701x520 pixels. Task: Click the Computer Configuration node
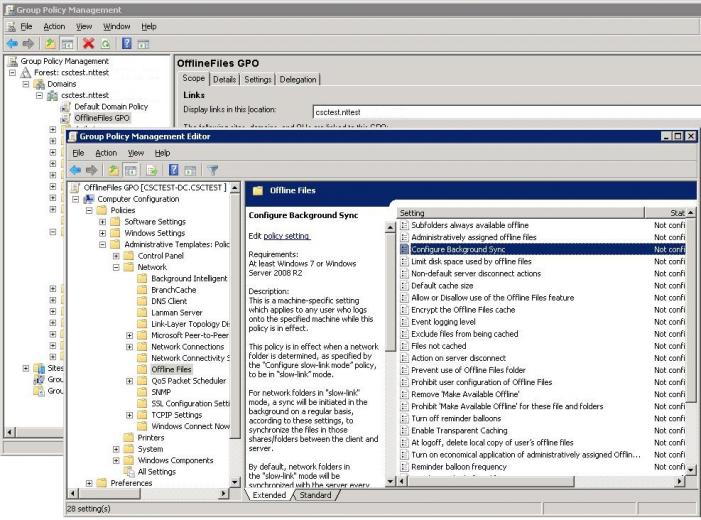tap(138, 199)
